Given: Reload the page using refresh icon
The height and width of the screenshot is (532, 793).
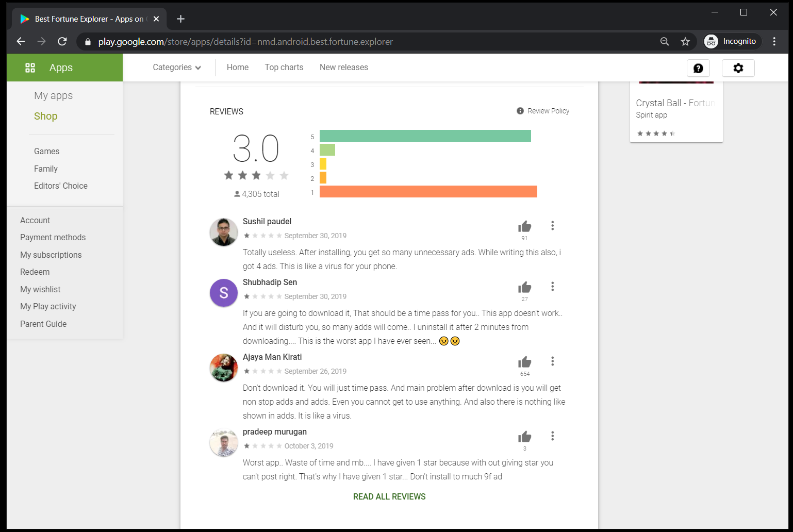Looking at the screenshot, I should pos(62,41).
